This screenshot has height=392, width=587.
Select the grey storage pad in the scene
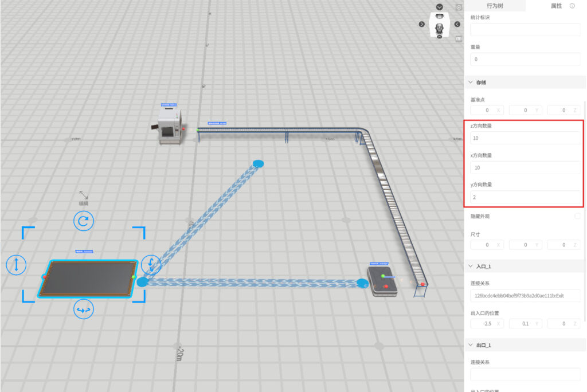point(88,279)
